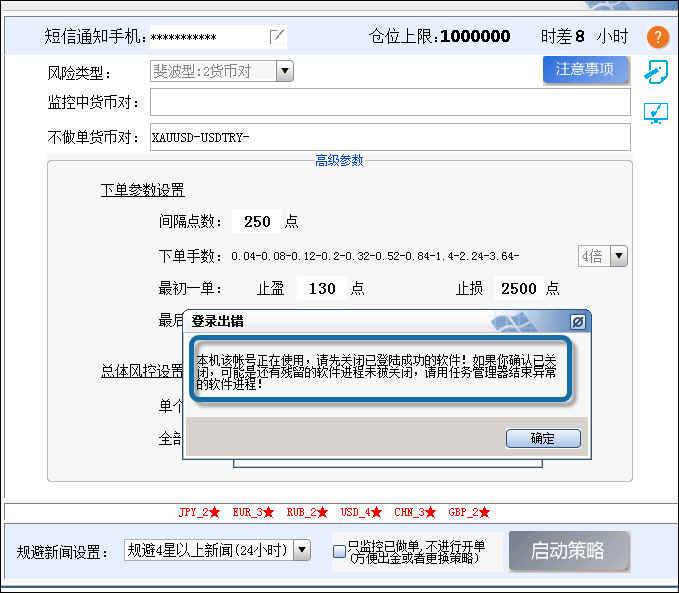Click the blue presentation board icon

point(657,113)
